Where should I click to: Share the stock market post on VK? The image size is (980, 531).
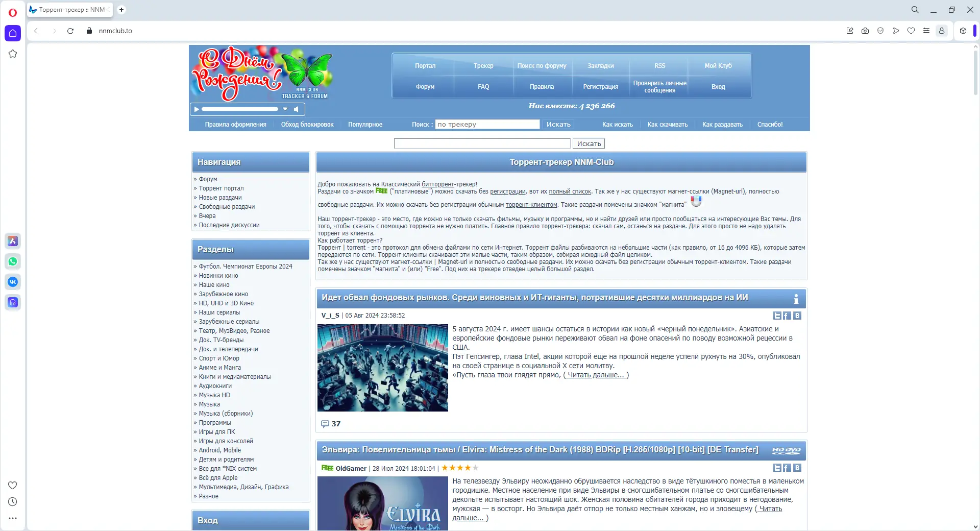coord(797,316)
